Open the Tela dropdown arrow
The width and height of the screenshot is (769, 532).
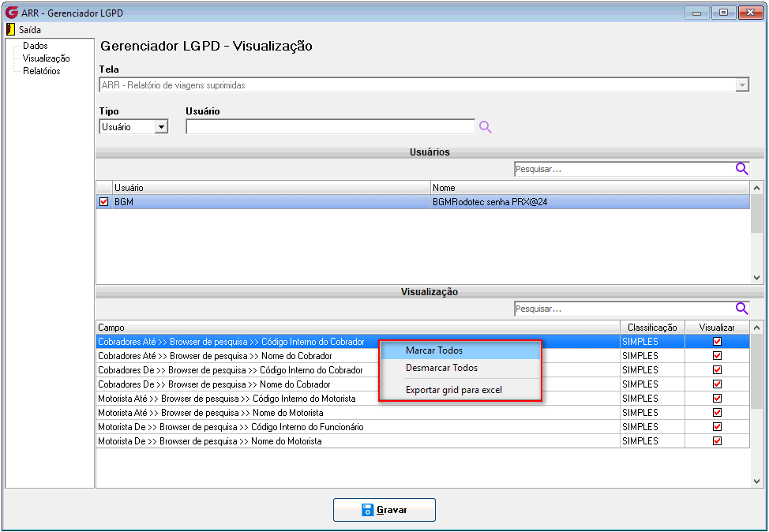[742, 85]
